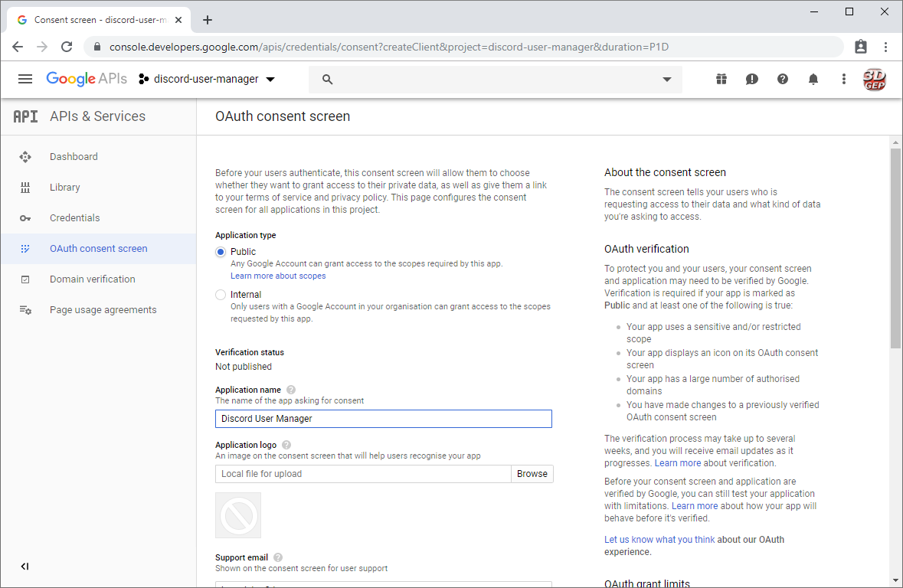The width and height of the screenshot is (903, 588).
Task: View site lock information icon
Action: [x=97, y=47]
